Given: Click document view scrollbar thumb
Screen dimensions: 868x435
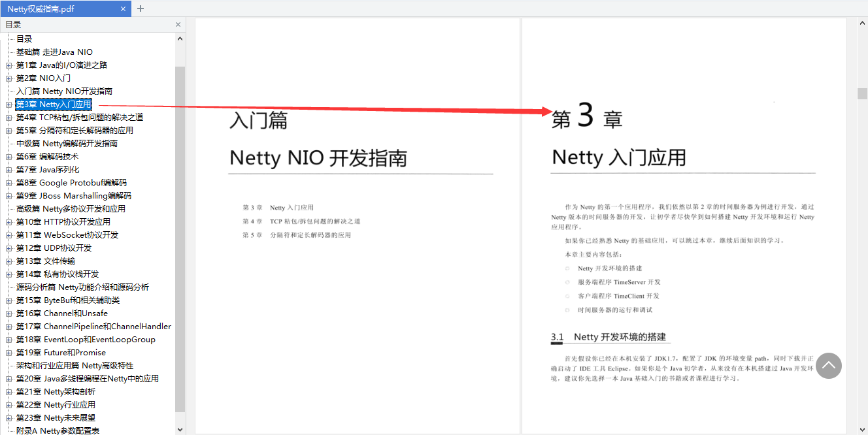Looking at the screenshot, I should 862,93.
